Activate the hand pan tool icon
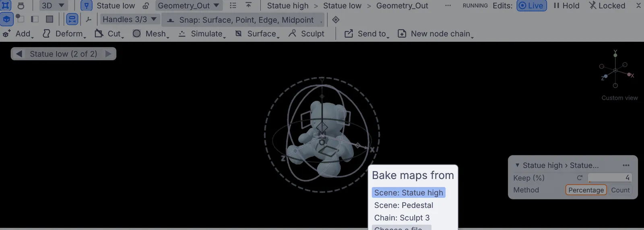 (21, 6)
